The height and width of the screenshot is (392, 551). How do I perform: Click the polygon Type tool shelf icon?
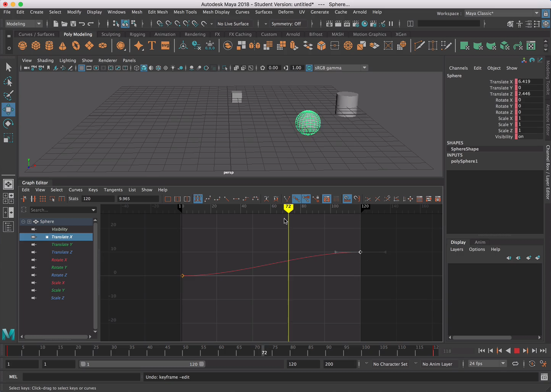[x=152, y=46]
